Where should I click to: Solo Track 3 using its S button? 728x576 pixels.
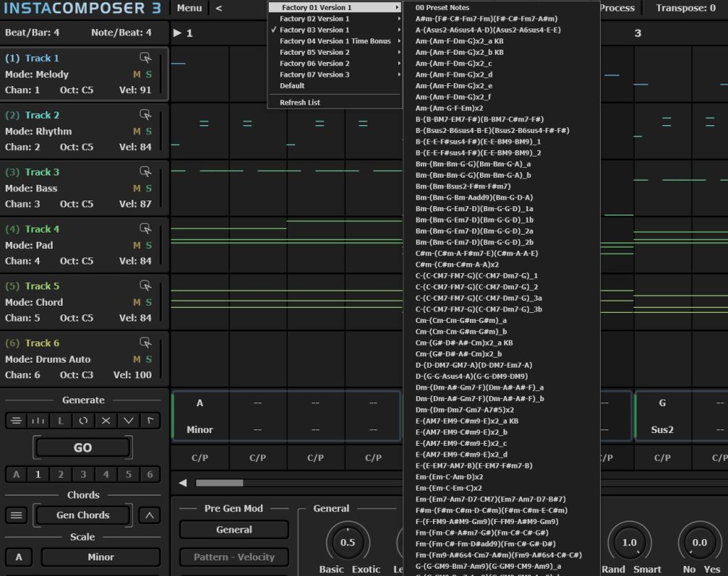pyautogui.click(x=149, y=188)
